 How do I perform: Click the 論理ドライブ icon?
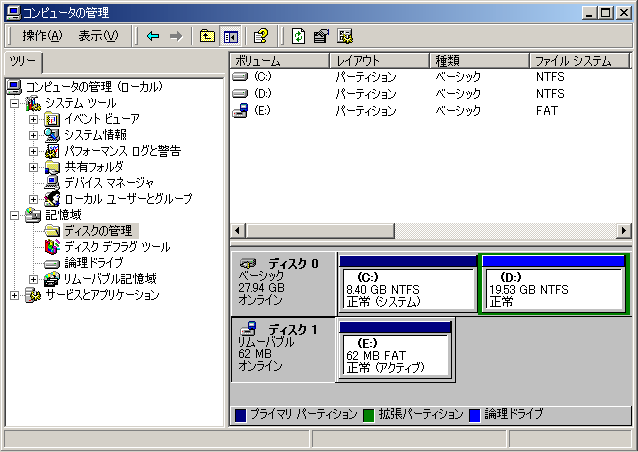pyautogui.click(x=52, y=264)
